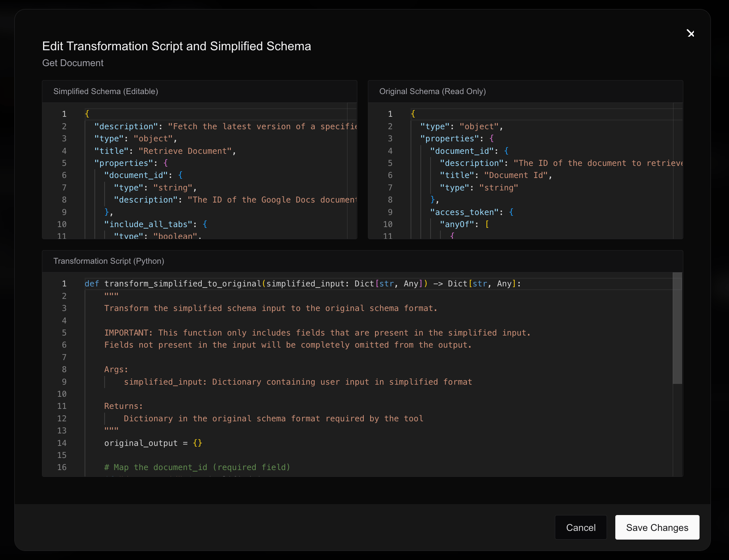Viewport: 729px width, 560px height.
Task: Click the Returns: line in the script
Action: click(x=124, y=406)
